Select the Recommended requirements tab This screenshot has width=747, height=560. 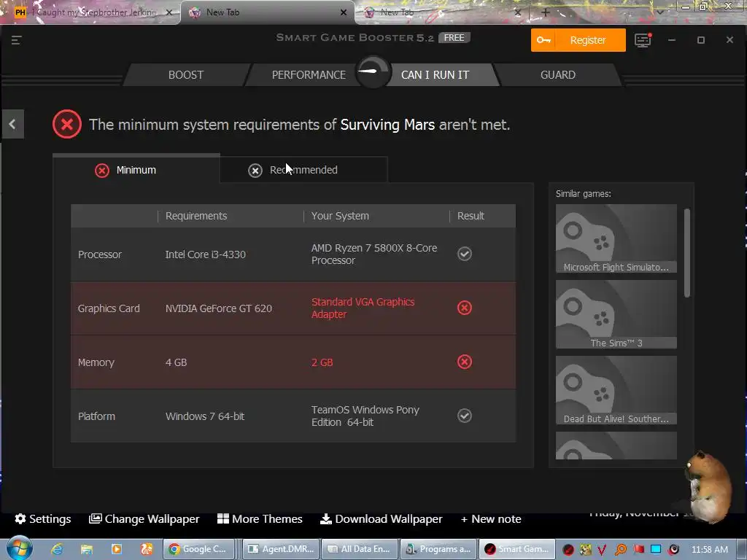coord(303,170)
